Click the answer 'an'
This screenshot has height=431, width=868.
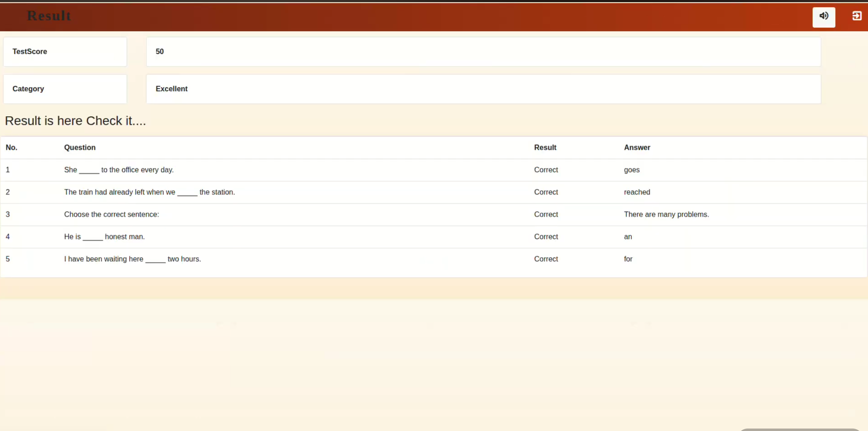[628, 237]
